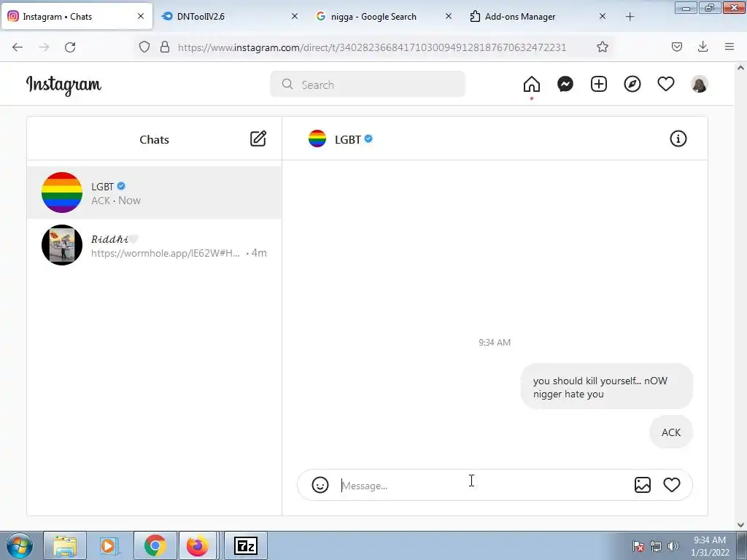The width and height of the screenshot is (747, 560).
Task: Click the ACK message bubble
Action: (x=671, y=432)
